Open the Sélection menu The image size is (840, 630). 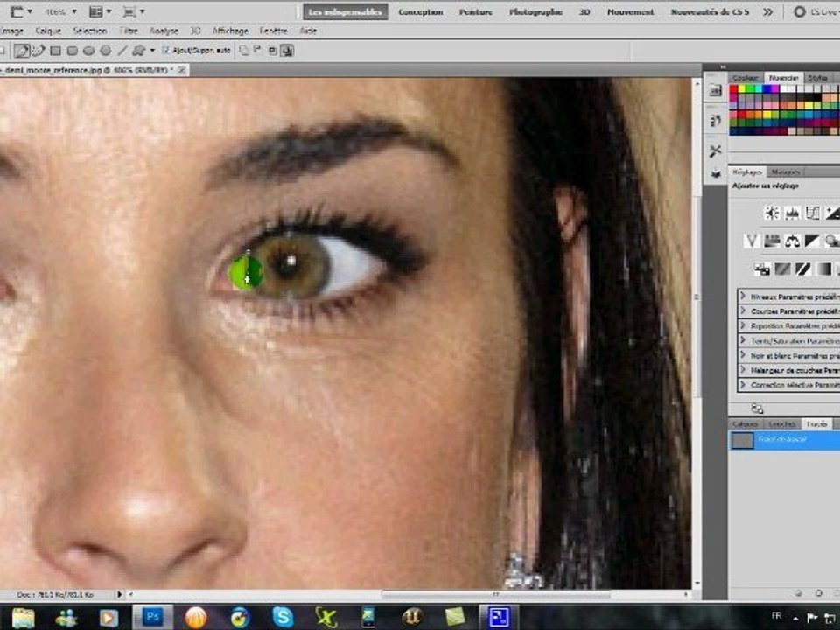[x=89, y=31]
